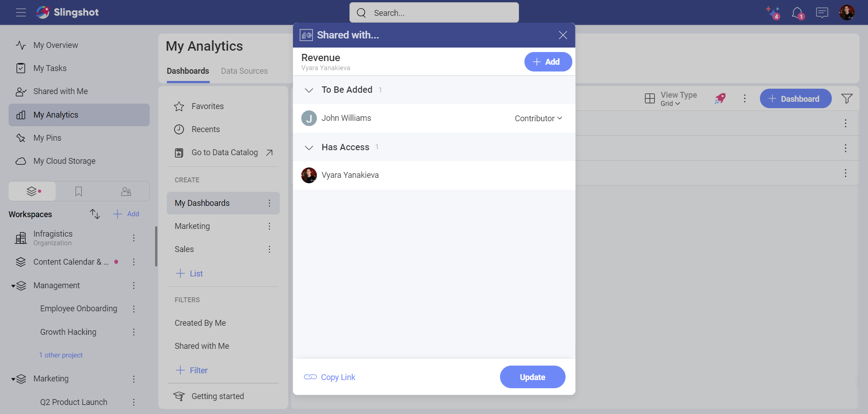Select Vyara Yanakieva avatar in access list

pyautogui.click(x=309, y=176)
